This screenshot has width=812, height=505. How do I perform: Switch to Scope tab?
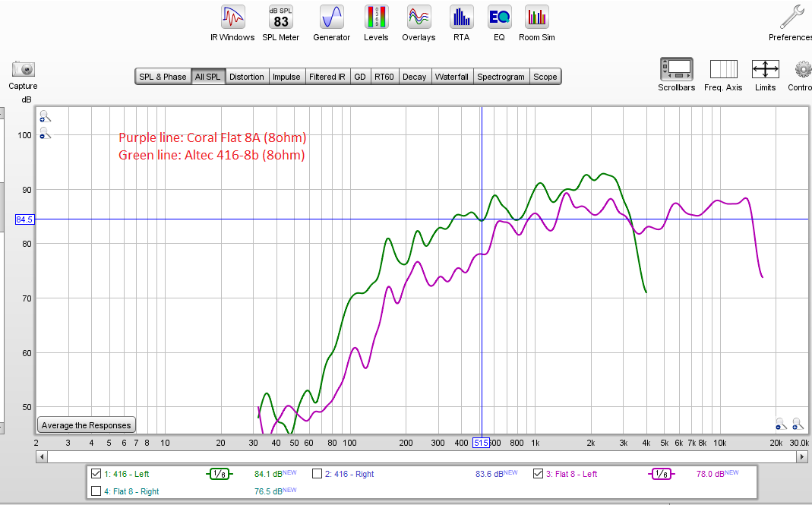(545, 77)
